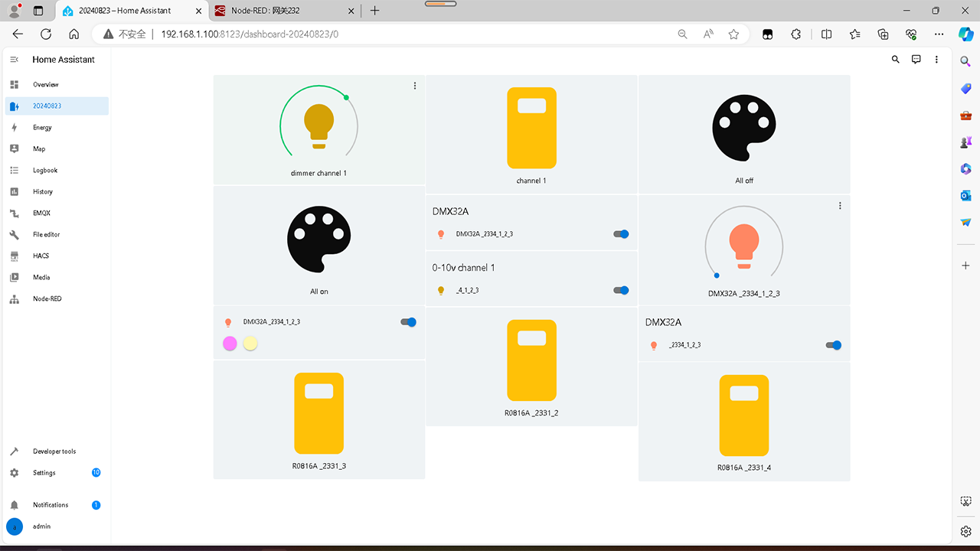Toggle the _4_1_2_3 0-10v switch
This screenshot has height=551, width=980.
(x=621, y=291)
